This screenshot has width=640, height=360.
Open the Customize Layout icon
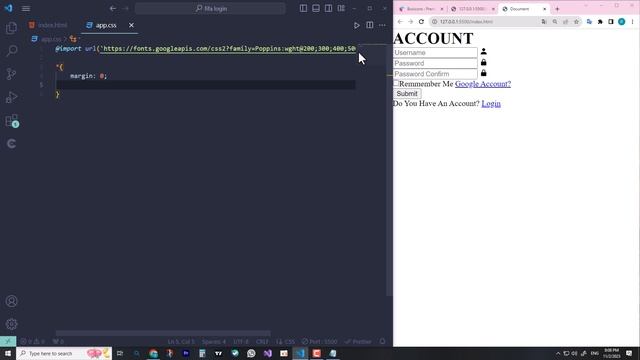[341, 8]
